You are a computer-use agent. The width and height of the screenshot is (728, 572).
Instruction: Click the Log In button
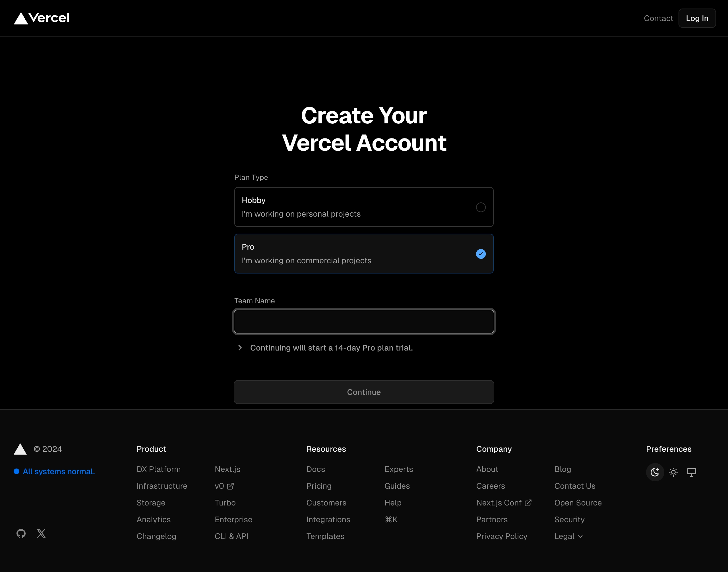[x=697, y=18]
